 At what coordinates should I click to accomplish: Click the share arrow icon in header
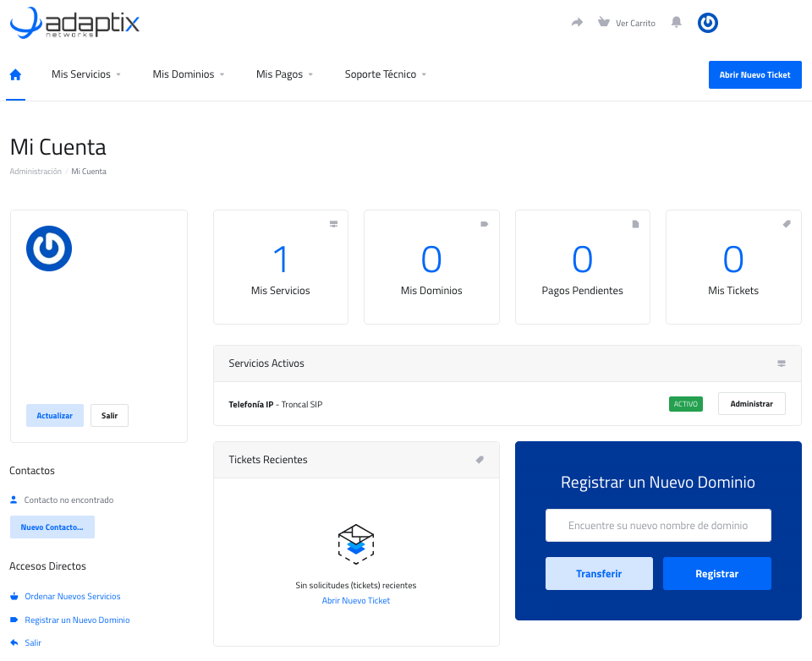[578, 23]
